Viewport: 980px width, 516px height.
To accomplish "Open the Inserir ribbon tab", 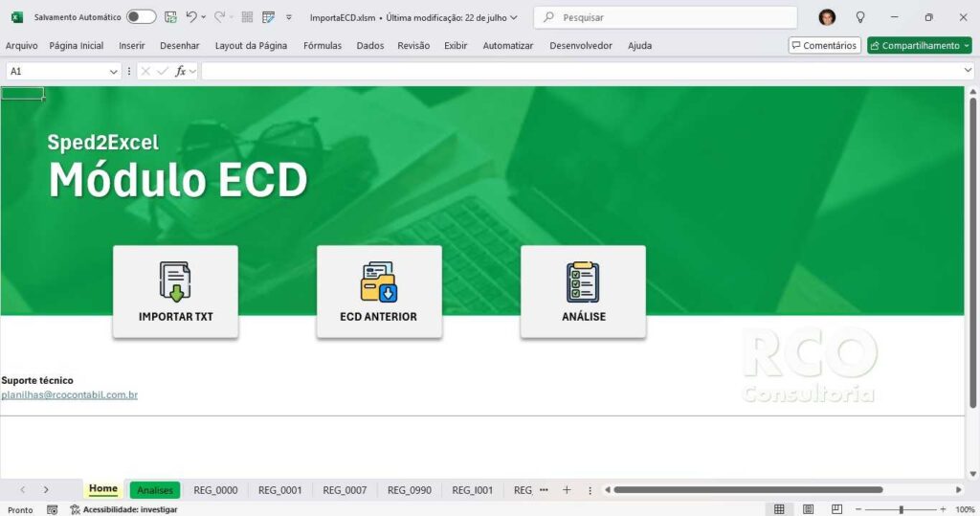I will click(x=132, y=46).
